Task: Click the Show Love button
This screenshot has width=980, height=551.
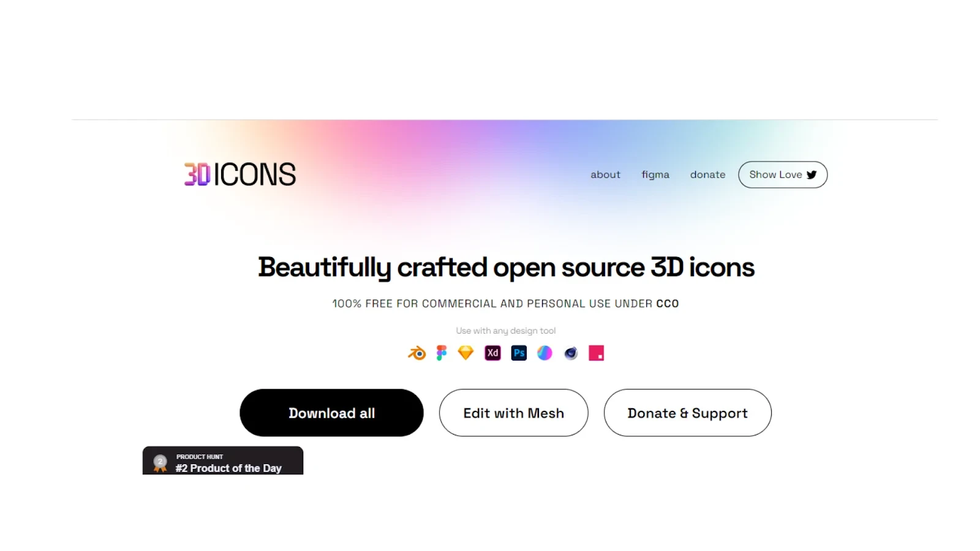Action: (x=783, y=174)
